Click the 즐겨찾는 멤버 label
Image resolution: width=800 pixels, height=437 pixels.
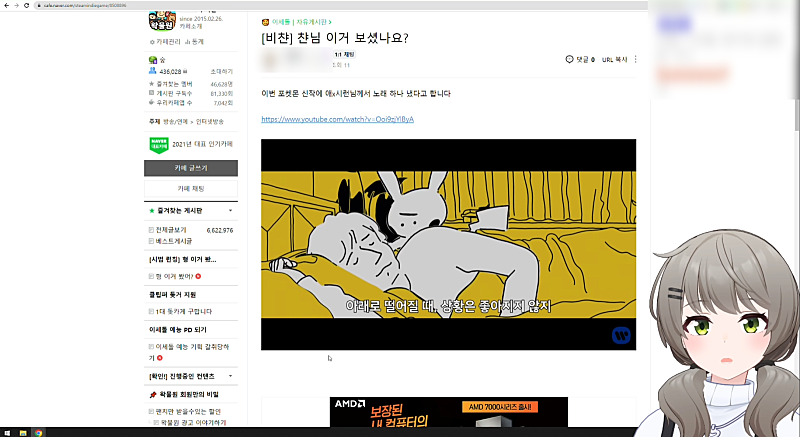coord(174,84)
